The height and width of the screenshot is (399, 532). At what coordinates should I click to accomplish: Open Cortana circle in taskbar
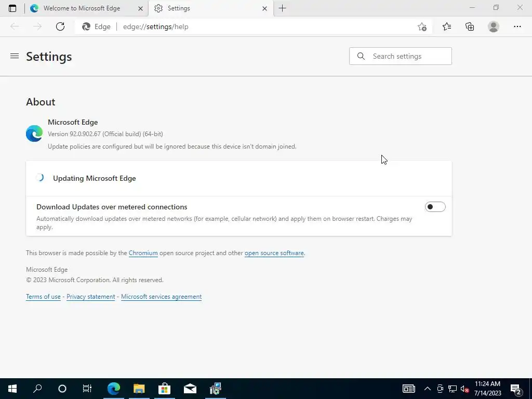click(62, 389)
